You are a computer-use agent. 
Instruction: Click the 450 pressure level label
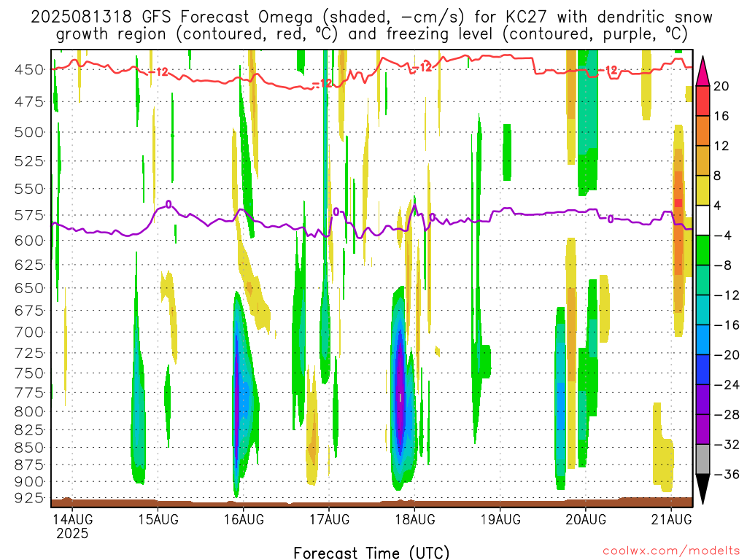(29, 70)
